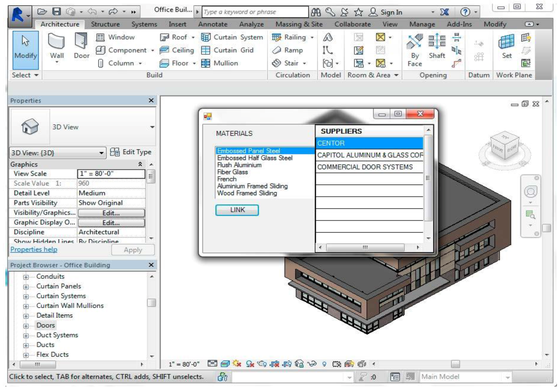Open the Main Model dropdown in status bar
Image resolution: width=560 pixels, height=392 pixels.
point(508,377)
